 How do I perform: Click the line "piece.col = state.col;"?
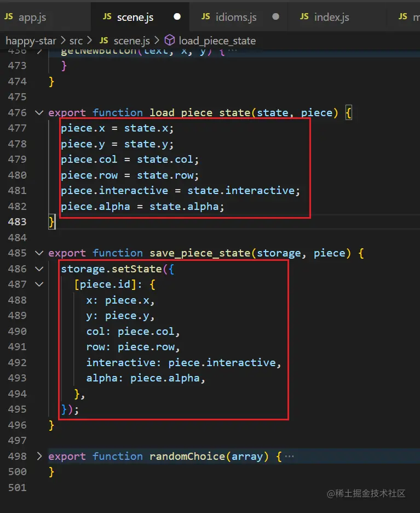(x=130, y=159)
